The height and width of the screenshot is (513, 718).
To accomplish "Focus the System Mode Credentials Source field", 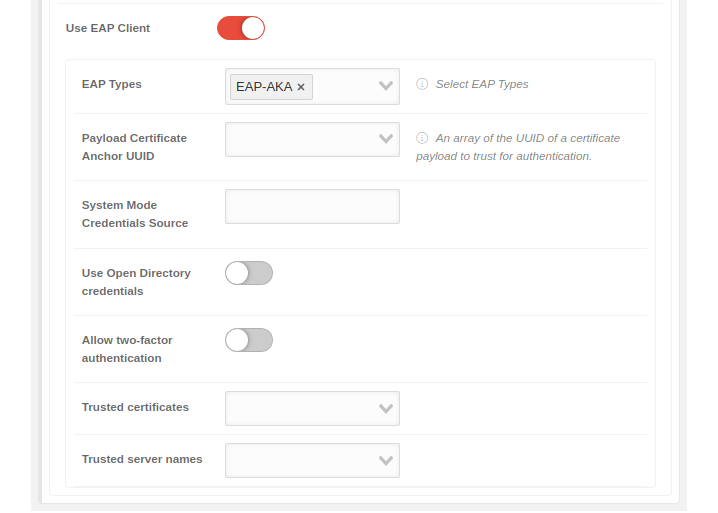I will [x=312, y=206].
